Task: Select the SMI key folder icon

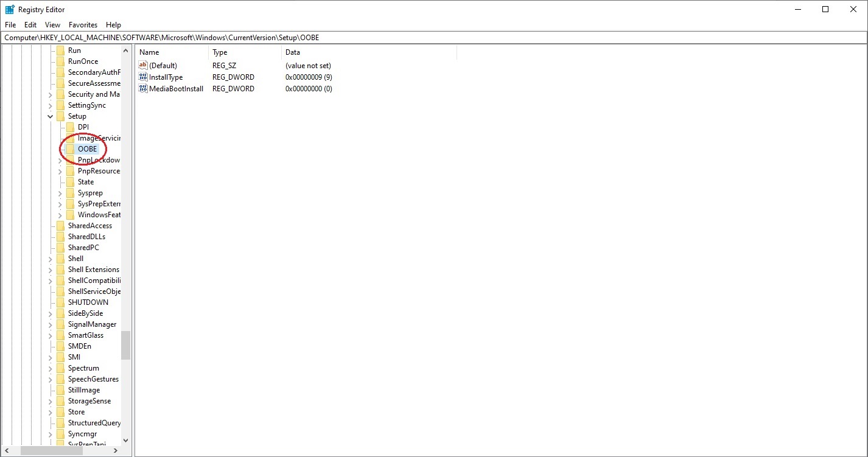Action: [60, 357]
